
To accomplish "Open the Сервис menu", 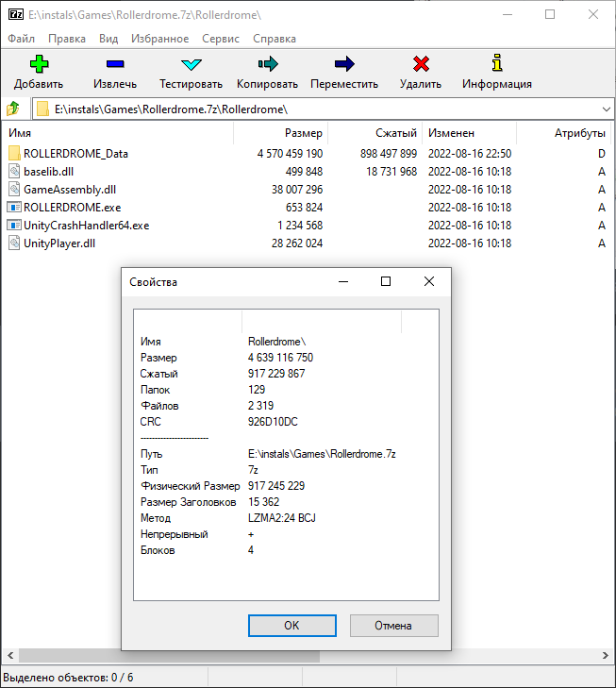I will tap(221, 39).
